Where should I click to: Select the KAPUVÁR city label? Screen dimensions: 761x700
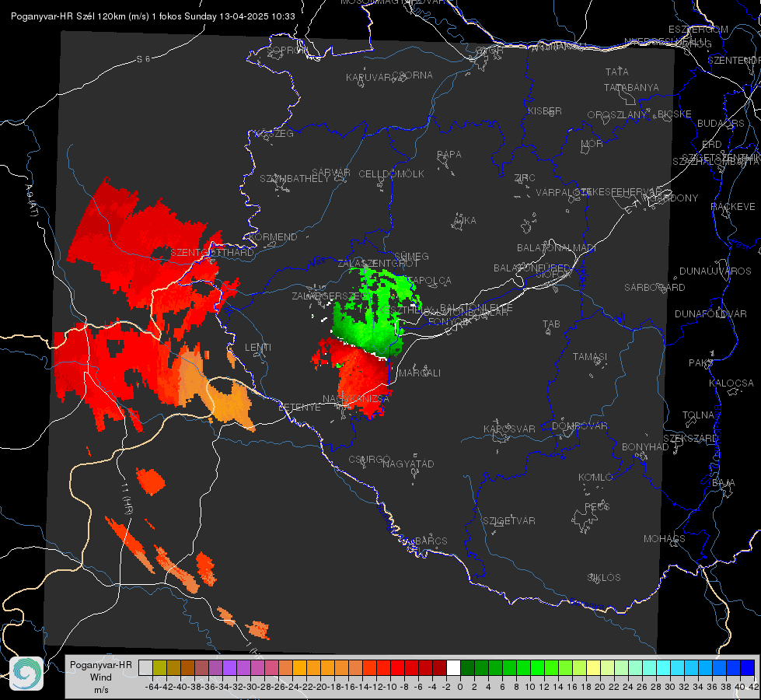[x=369, y=78]
